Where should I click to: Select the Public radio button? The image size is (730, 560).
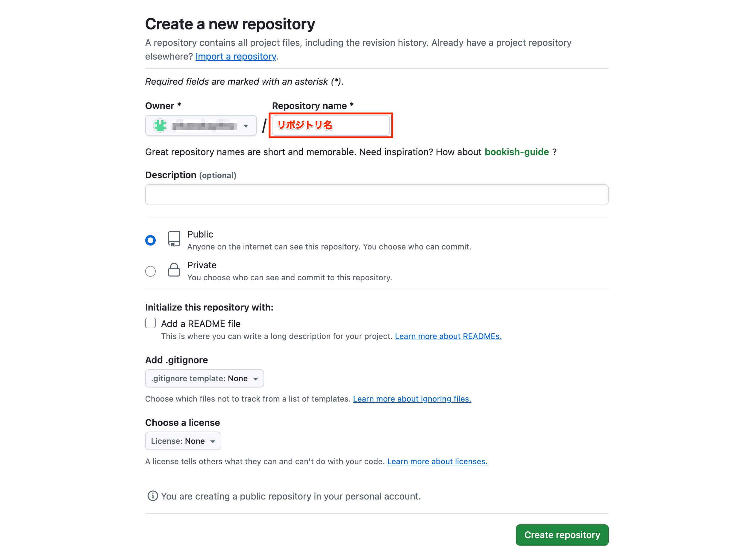[150, 240]
